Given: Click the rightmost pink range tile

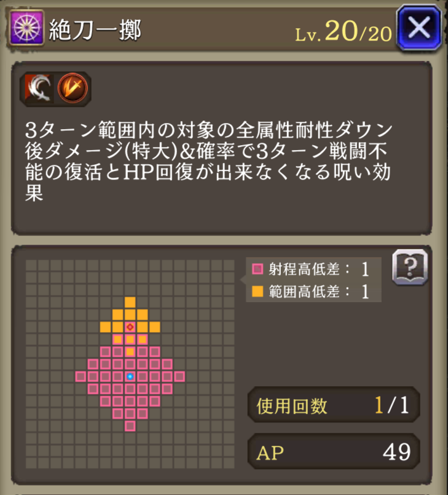Looking at the screenshot, I should (179, 376).
